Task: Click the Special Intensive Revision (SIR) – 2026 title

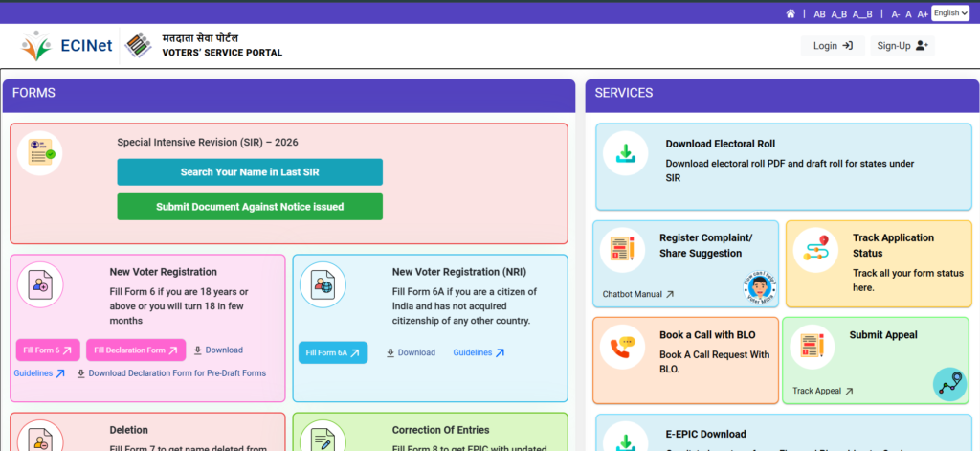Action: tap(208, 142)
